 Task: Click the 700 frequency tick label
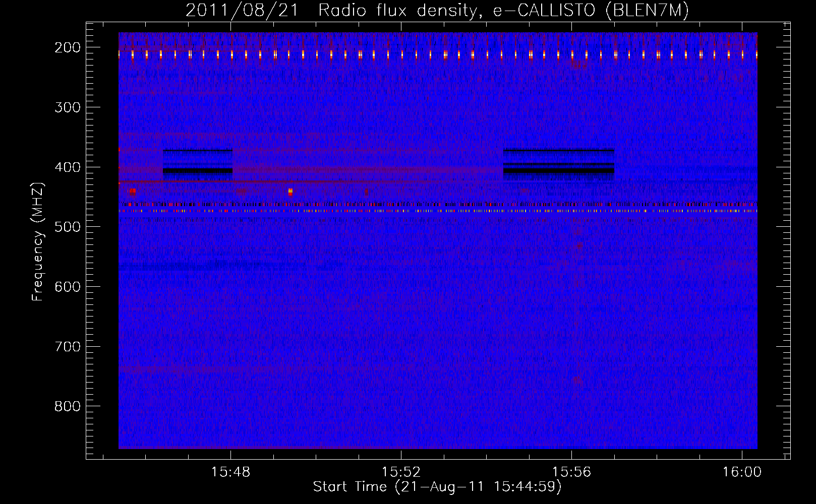[68, 347]
